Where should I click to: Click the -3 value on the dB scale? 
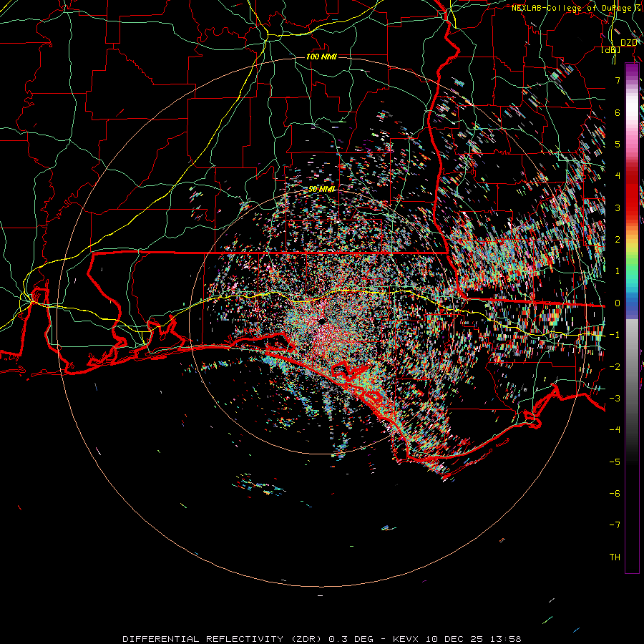coord(615,399)
